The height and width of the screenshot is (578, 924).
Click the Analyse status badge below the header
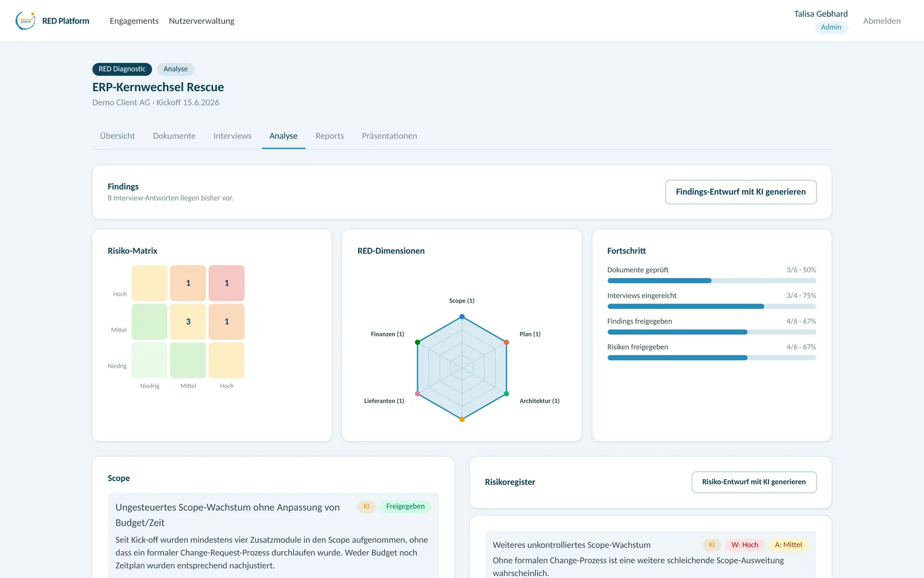(x=176, y=69)
